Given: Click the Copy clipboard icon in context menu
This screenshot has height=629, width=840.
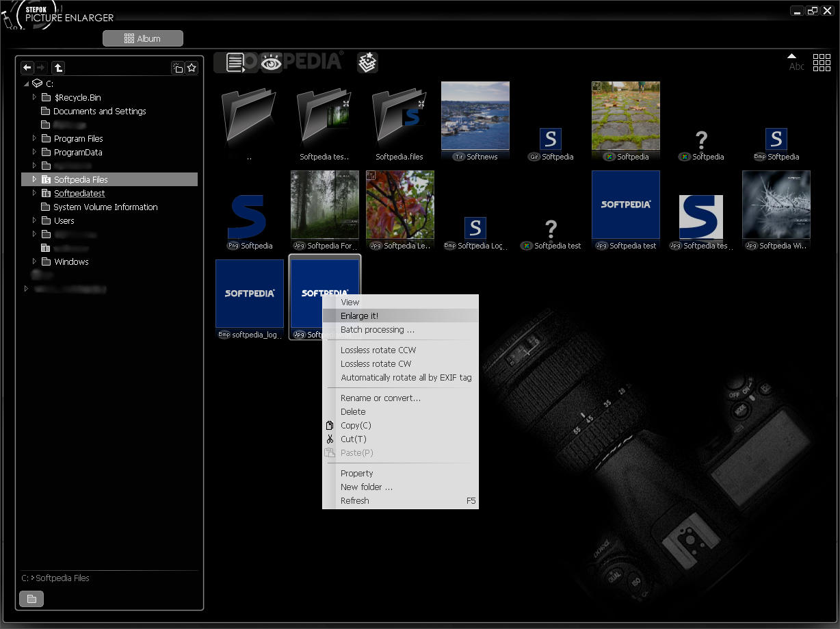Looking at the screenshot, I should pos(330,426).
